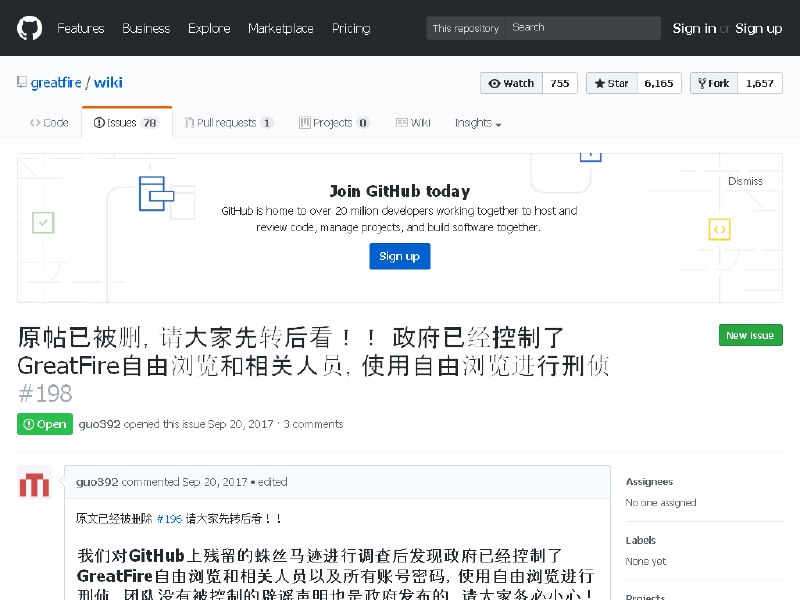Click the 'None yet' labels text
The height and width of the screenshot is (600, 800).
coord(645,561)
